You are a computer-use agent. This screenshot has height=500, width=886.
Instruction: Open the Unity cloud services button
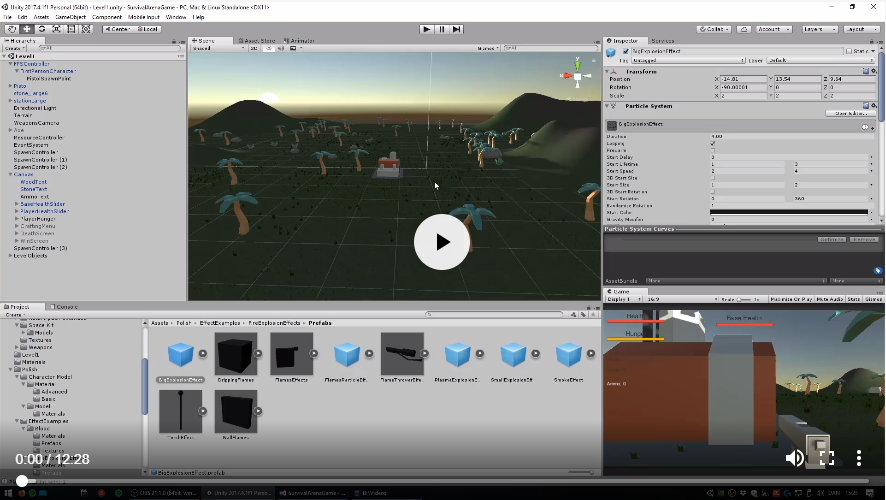tap(744, 29)
